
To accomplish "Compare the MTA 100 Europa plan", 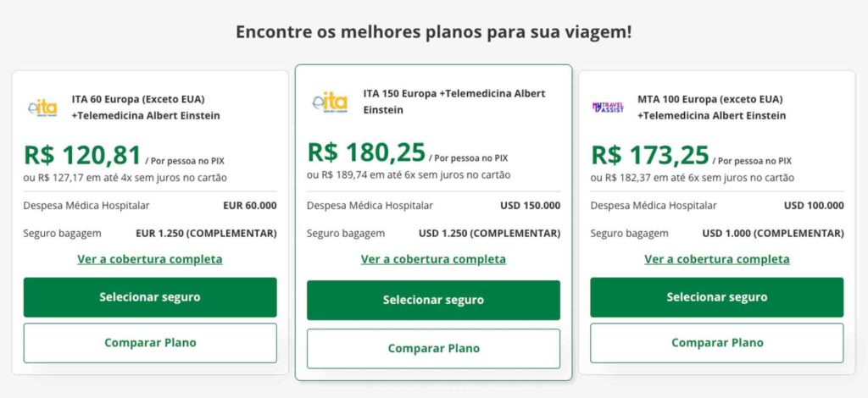I will click(x=717, y=343).
